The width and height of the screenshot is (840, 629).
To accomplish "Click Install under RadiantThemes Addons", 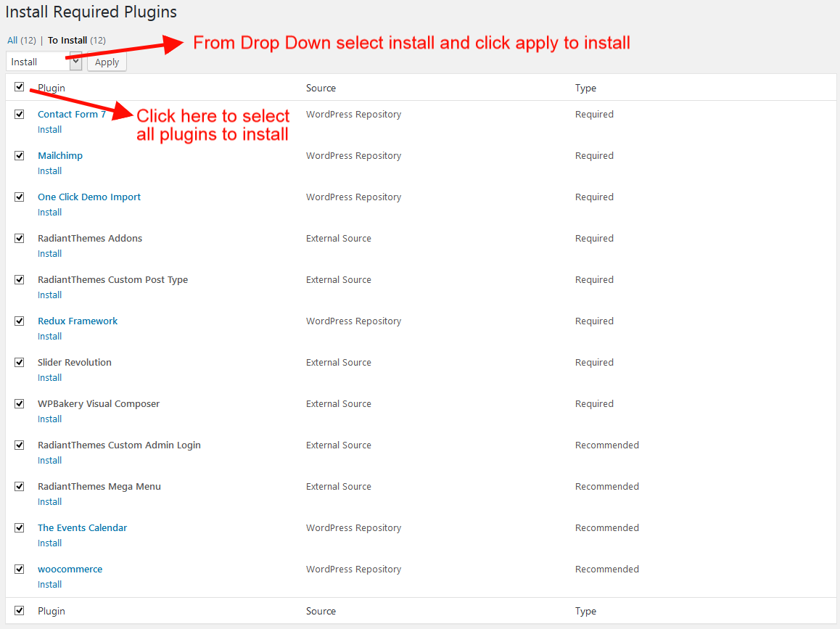I will coord(50,254).
